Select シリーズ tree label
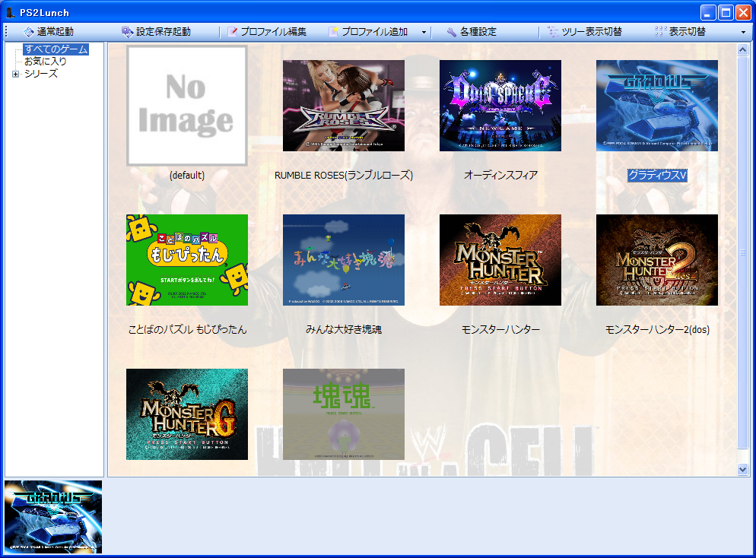The image size is (756, 558). click(x=41, y=74)
